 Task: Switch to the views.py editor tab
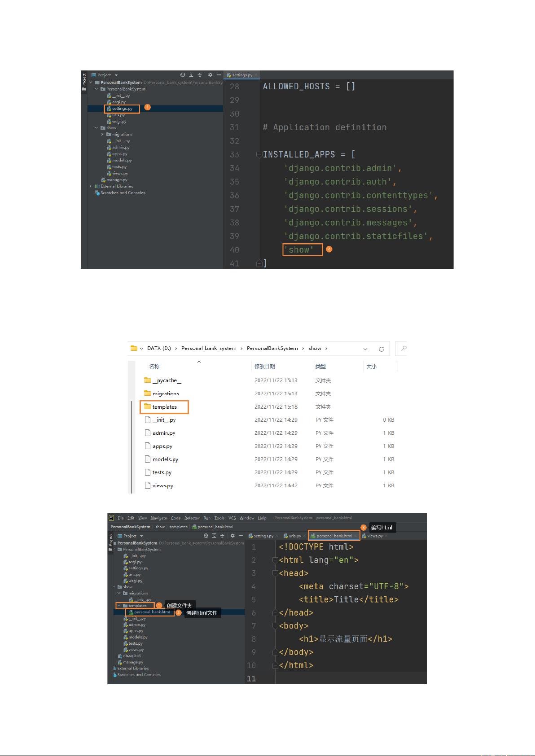pyautogui.click(x=375, y=536)
